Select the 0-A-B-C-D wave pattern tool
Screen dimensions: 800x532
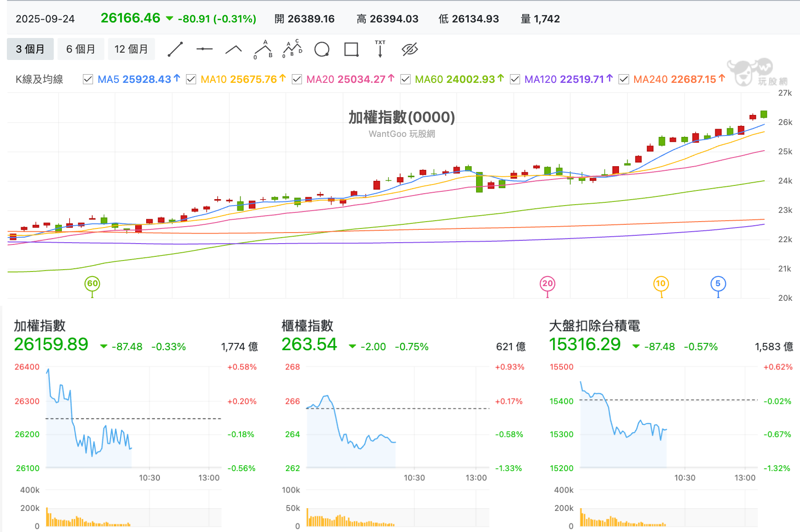pyautogui.click(x=292, y=49)
